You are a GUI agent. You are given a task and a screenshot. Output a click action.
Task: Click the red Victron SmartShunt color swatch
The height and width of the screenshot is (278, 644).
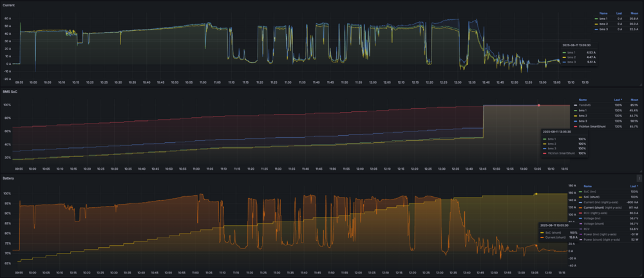click(x=575, y=127)
